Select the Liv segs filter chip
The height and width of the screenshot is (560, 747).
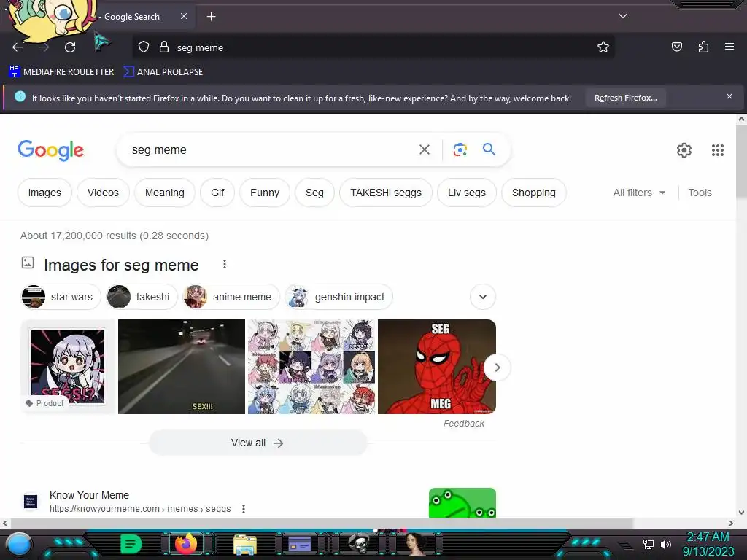tap(466, 192)
